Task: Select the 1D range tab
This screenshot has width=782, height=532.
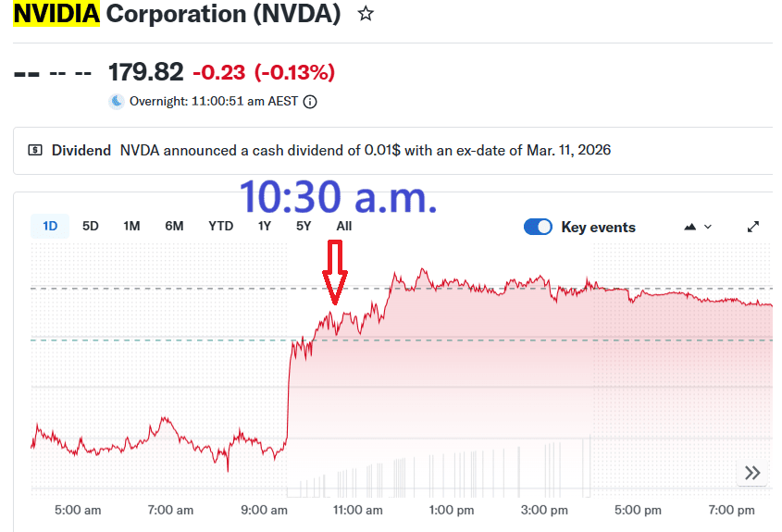Action: [50, 226]
